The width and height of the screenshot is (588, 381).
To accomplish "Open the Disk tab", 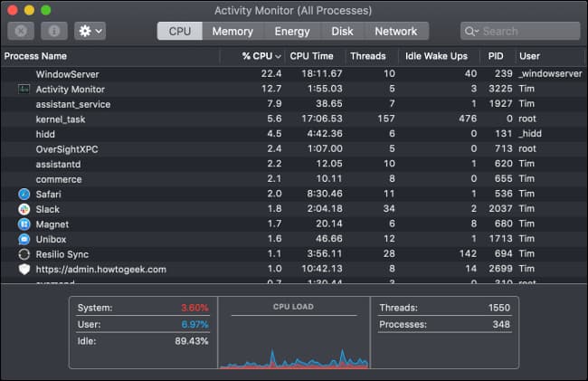I will (342, 31).
